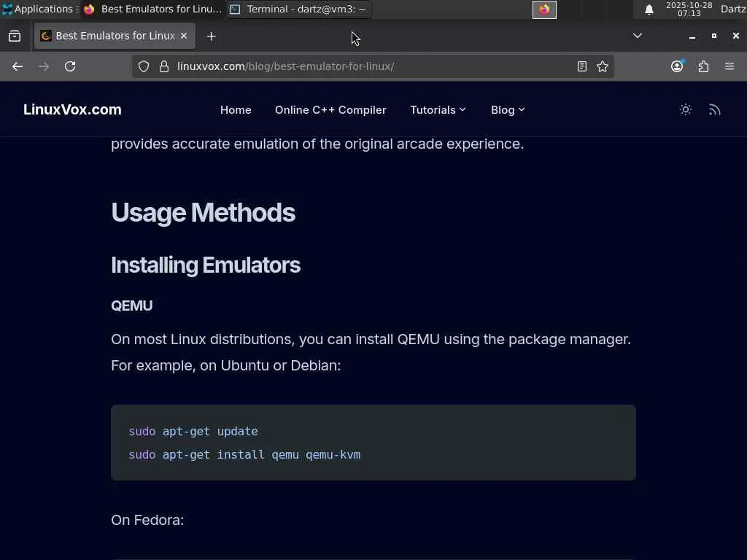Screen dimensions: 747x560
Task: Bookmark this page with the star icon
Action: click(x=603, y=66)
